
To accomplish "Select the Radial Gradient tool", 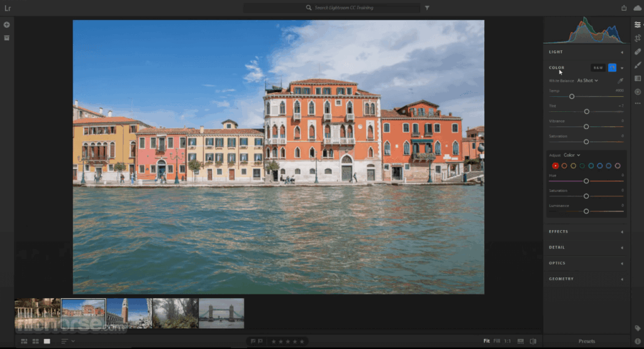I will pyautogui.click(x=638, y=92).
